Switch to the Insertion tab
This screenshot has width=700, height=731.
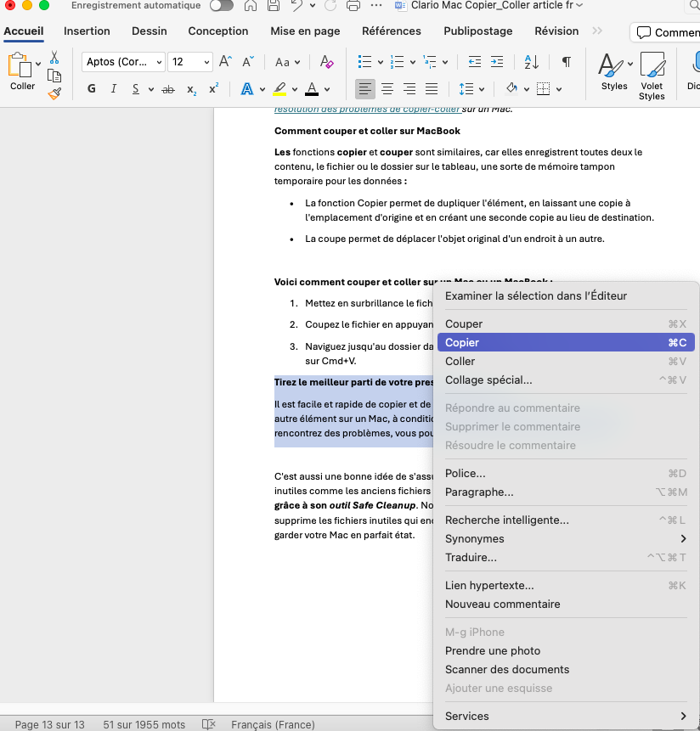click(x=87, y=31)
